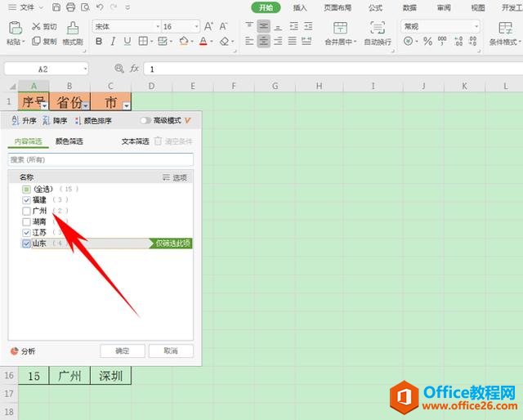
Task: Click the 取消 button
Action: click(170, 351)
